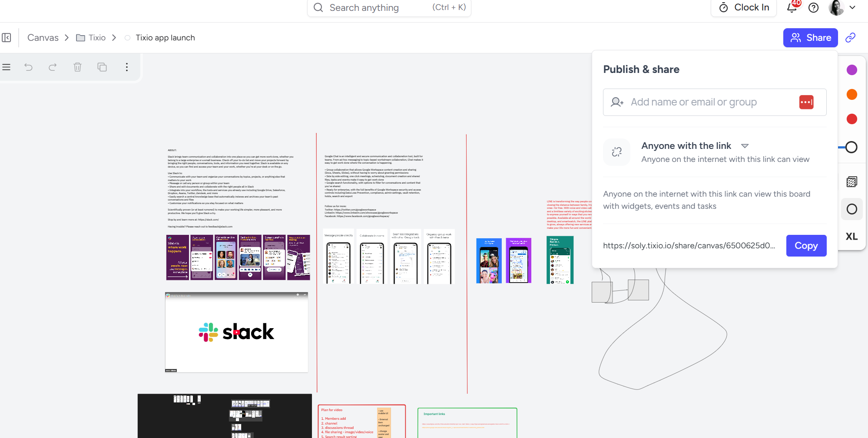Viewport: 868px width, 438px height.
Task: Open the three-dot more options menu
Action: point(127,67)
